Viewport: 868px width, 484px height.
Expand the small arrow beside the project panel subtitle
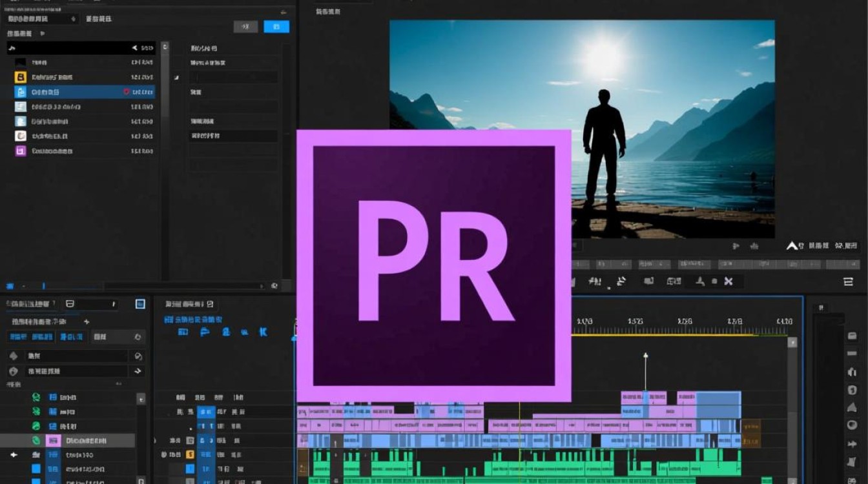[43, 33]
